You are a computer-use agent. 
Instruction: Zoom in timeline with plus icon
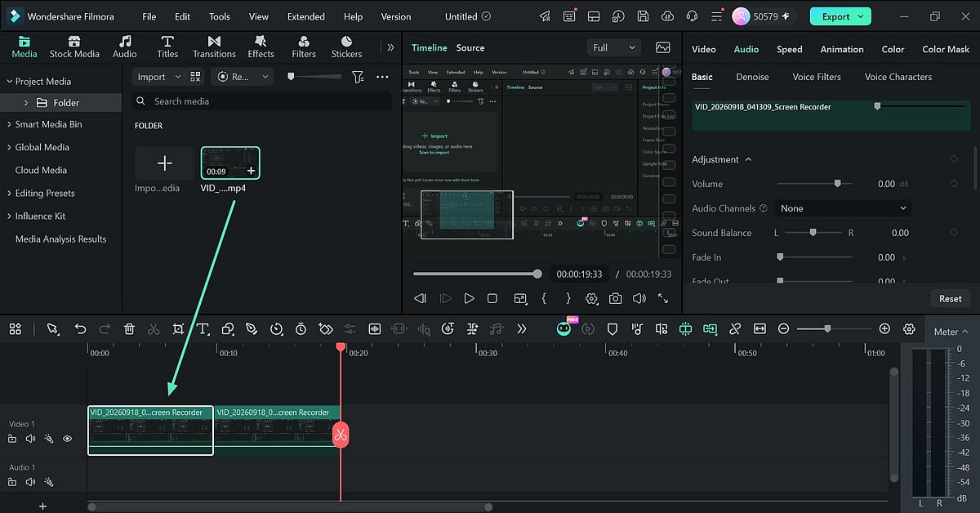(x=884, y=328)
